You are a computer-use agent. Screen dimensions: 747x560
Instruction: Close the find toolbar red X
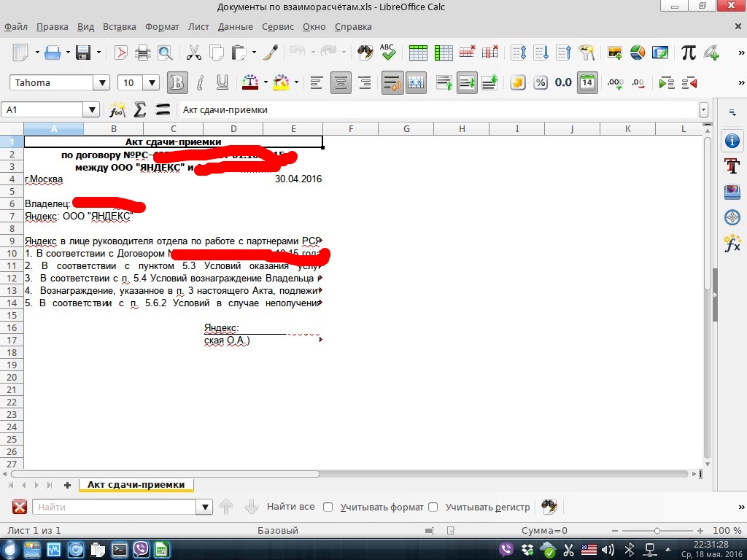[20, 507]
